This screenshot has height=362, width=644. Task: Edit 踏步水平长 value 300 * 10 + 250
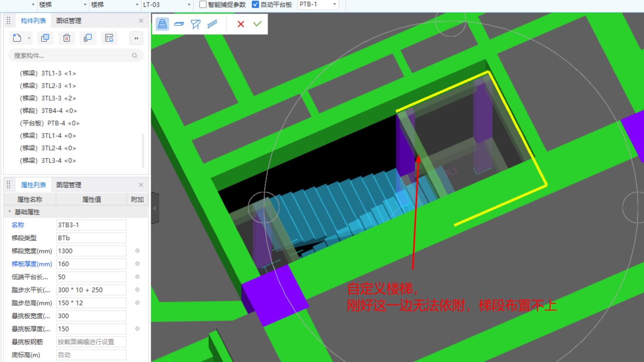91,290
